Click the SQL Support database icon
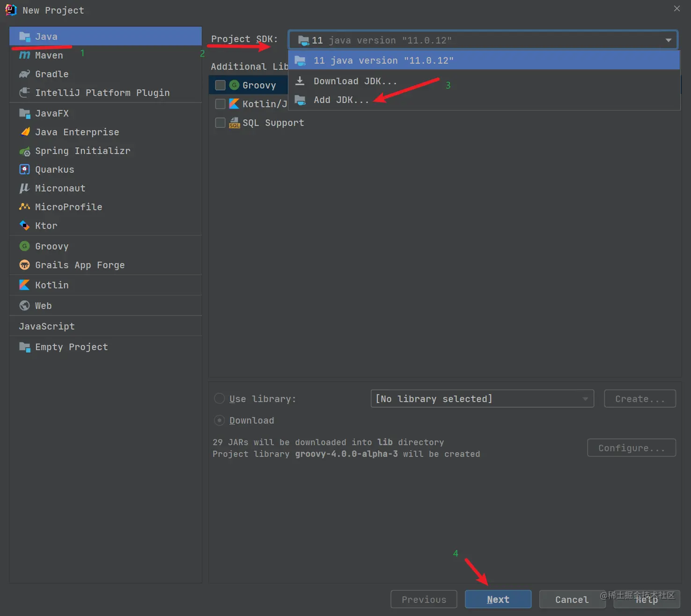This screenshot has width=691, height=616. tap(234, 123)
